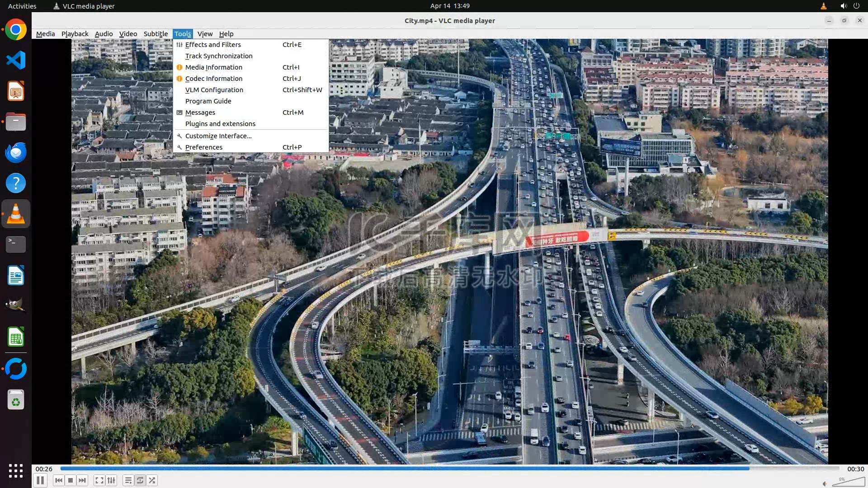The width and height of the screenshot is (868, 488).
Task: Pause the video playback
Action: pos(40,480)
